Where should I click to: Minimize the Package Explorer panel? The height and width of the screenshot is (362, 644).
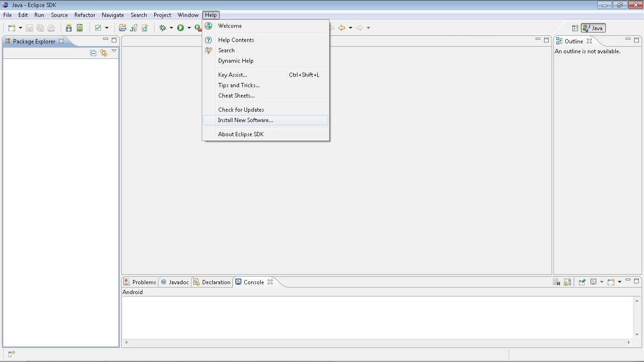106,40
